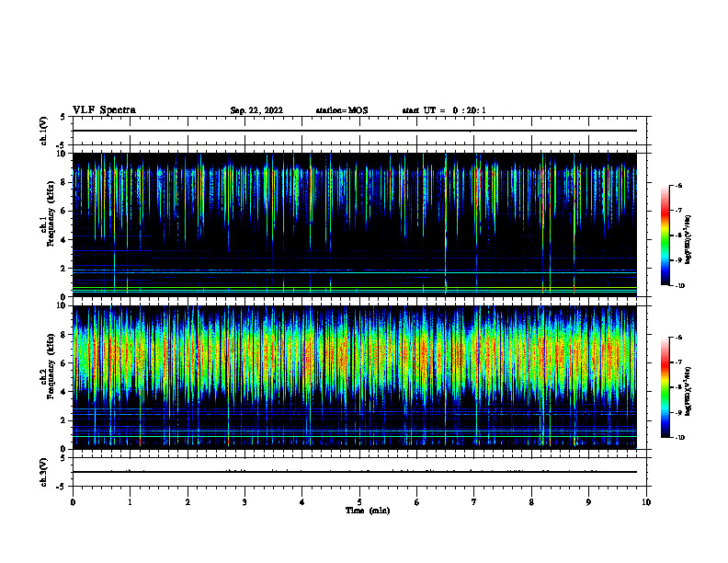Click time axis tick label "5"
Screen dimensions: 728x563
(x=359, y=502)
